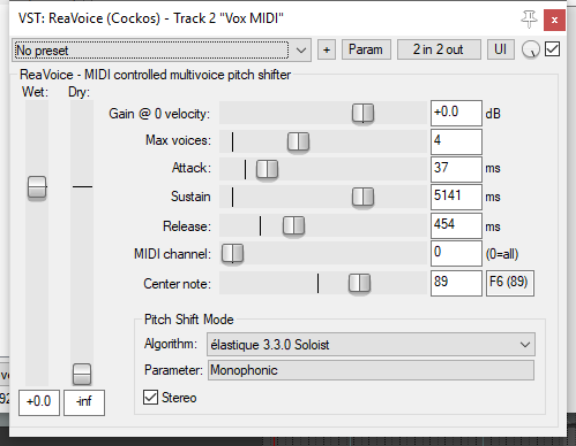The image size is (576, 446).
Task: Click the Dry fader handle
Action: point(82,374)
